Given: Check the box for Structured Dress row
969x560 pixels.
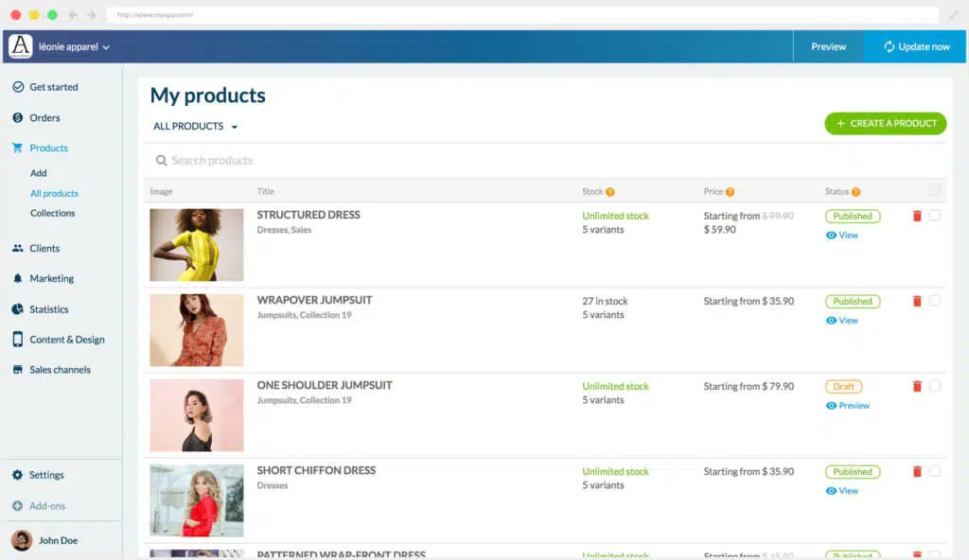Looking at the screenshot, I should pos(935,216).
